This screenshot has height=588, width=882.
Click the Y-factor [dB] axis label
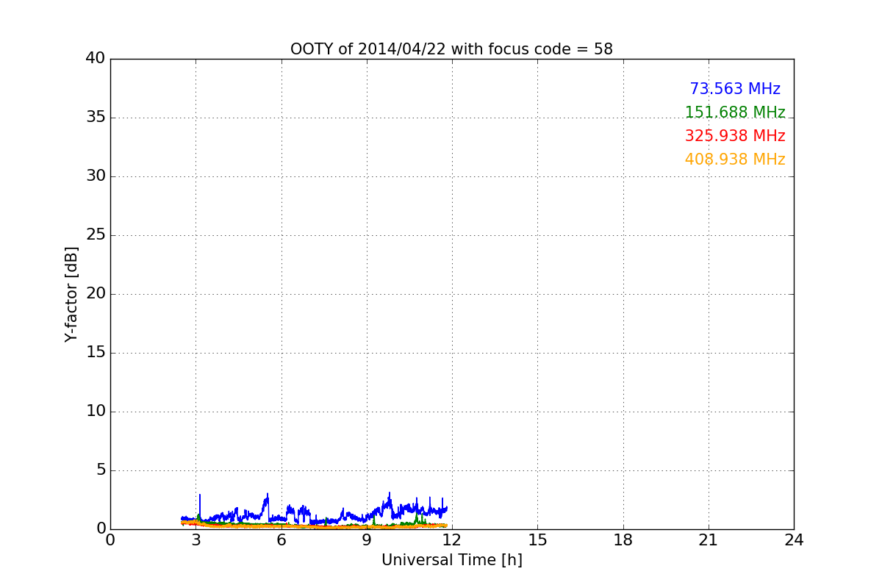[x=71, y=294]
